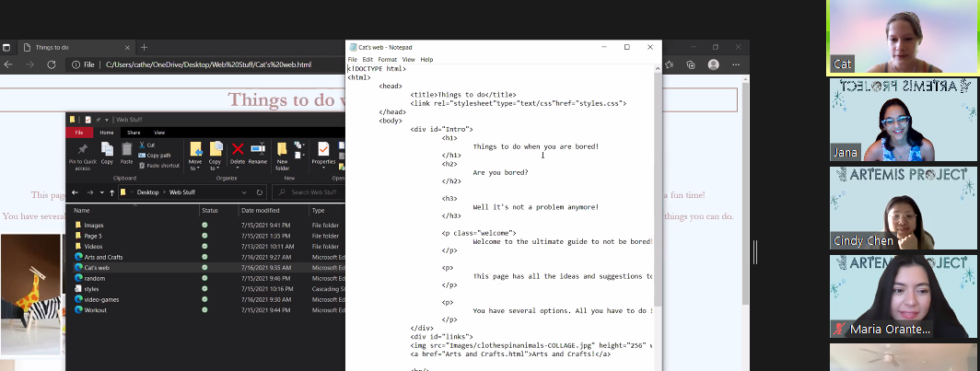
Task: Open Notepad's Help menu
Action: (426, 59)
